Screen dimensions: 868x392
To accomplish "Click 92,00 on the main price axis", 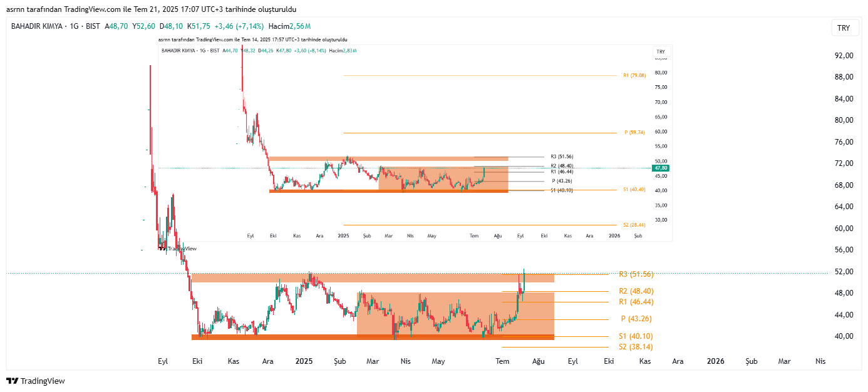I will pyautogui.click(x=844, y=56).
